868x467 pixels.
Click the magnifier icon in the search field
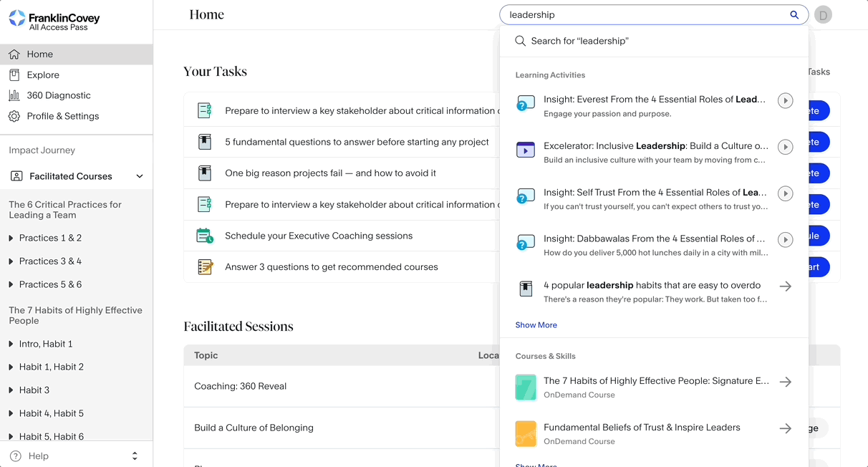794,15
